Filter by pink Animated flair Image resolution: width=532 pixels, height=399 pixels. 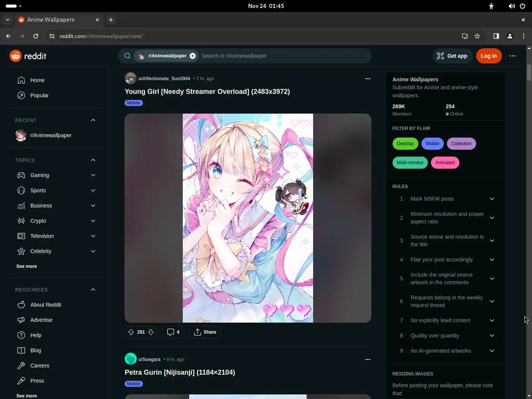coord(445,163)
